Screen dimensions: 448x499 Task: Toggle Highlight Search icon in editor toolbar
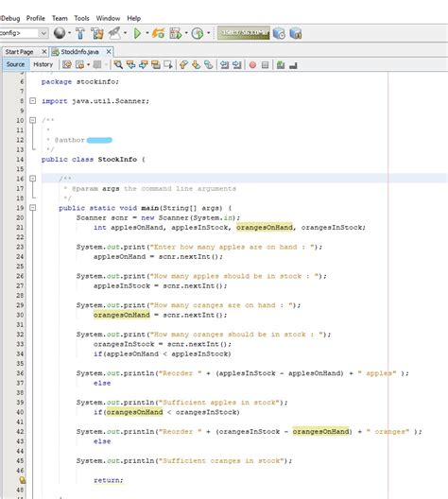pos(156,65)
